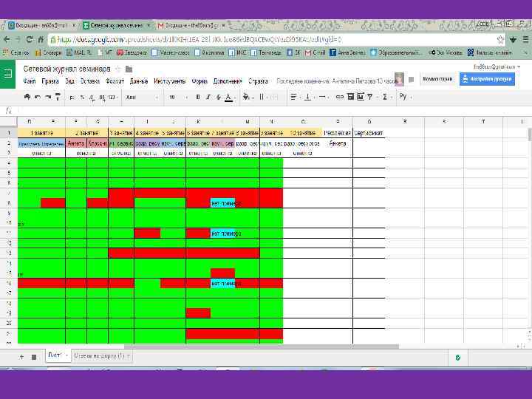Open the Данные menu
Screen dimensions: 532x399
coord(139,81)
